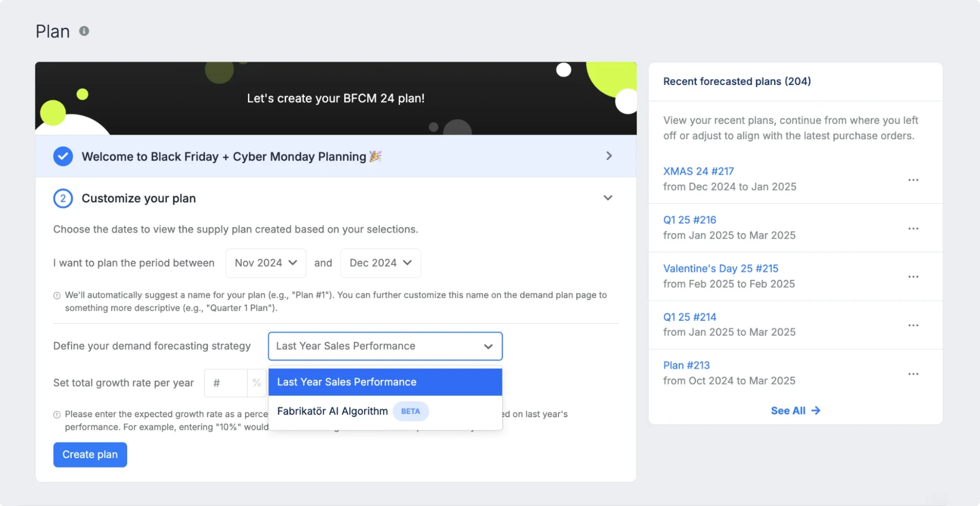980x506 pixels.
Task: Open the Q1 25 #214 plan
Action: tap(689, 317)
